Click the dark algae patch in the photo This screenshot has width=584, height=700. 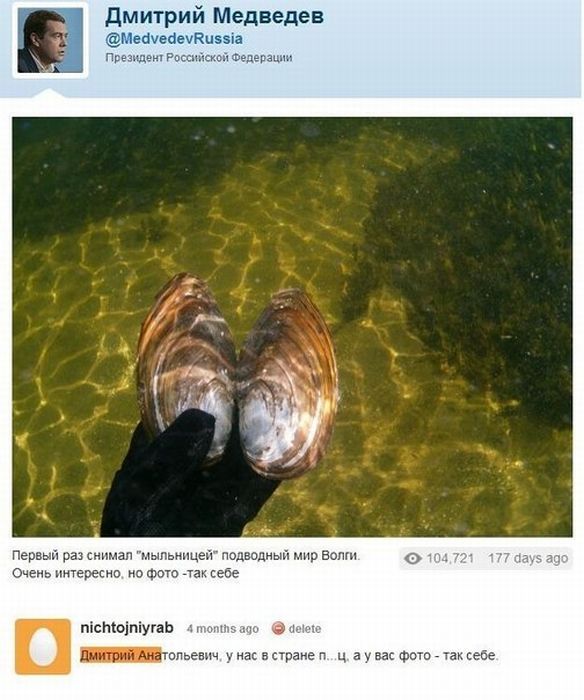pos(469,277)
